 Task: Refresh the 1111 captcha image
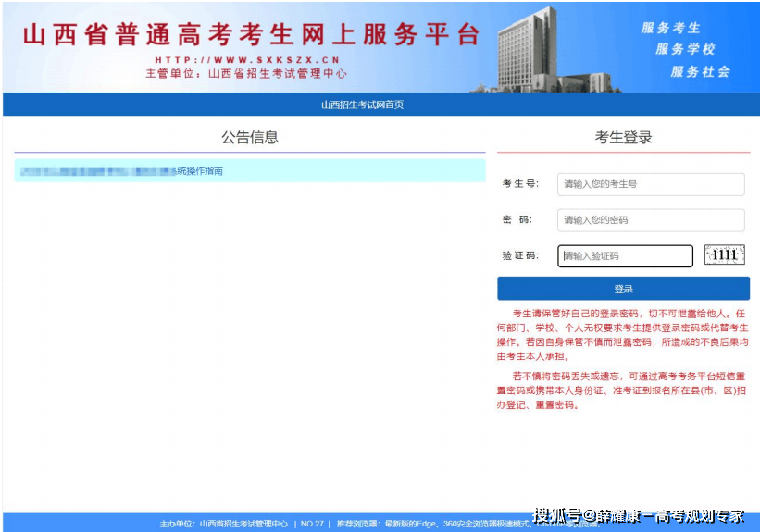tap(725, 254)
